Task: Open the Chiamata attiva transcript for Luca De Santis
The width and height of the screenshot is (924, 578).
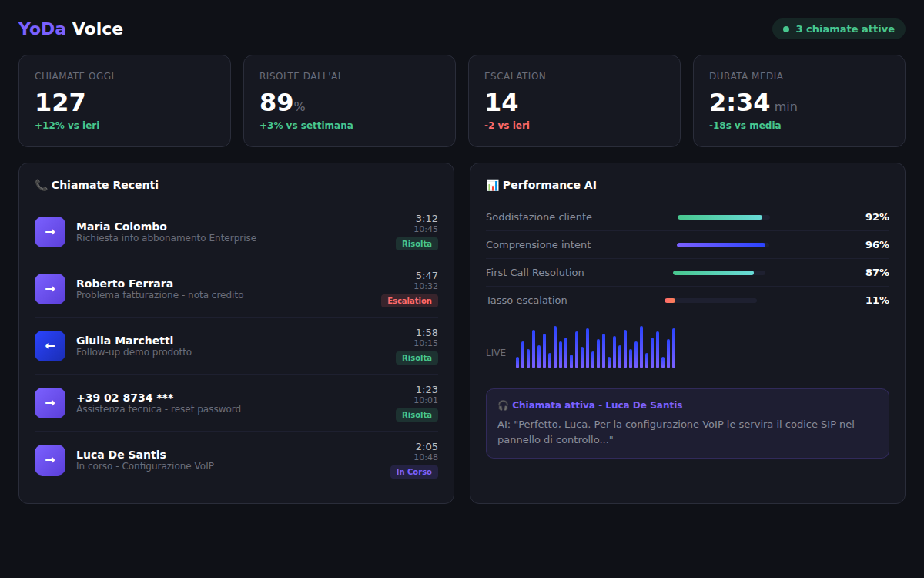Action: point(687,424)
